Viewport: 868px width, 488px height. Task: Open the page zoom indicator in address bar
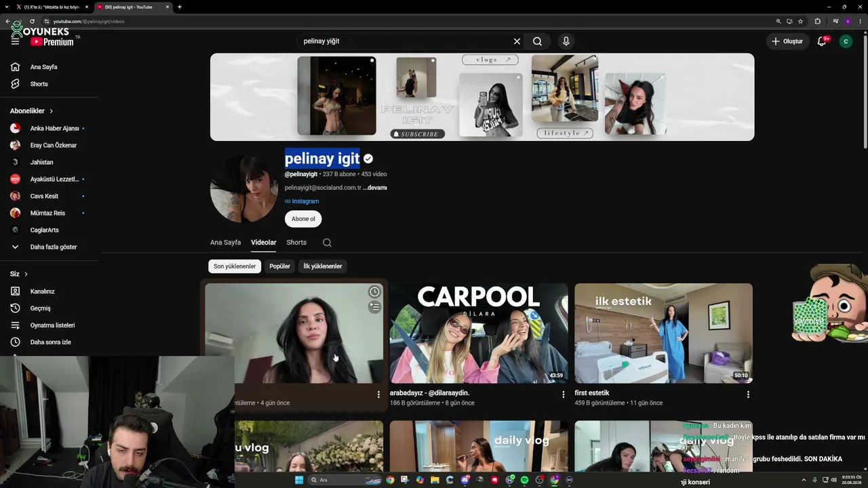778,21
